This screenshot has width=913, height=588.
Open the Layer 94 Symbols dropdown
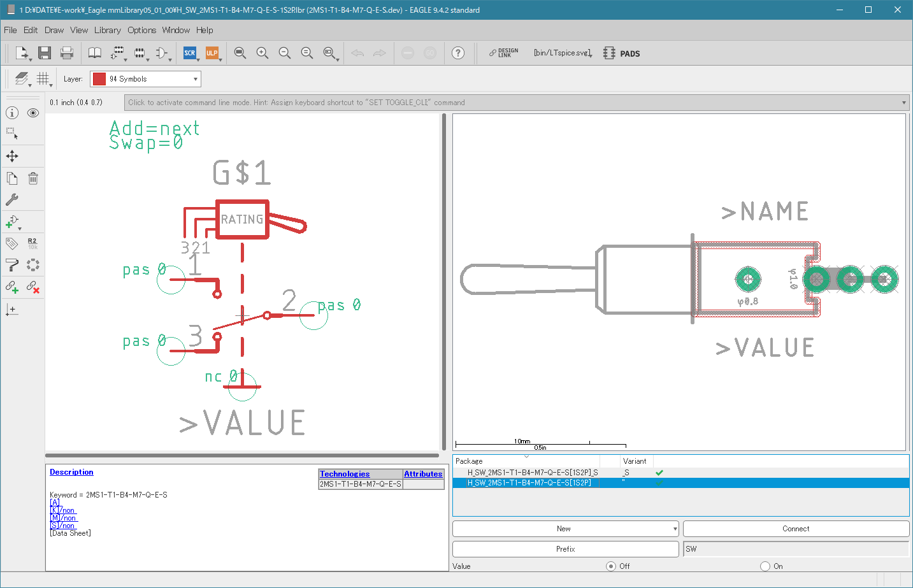tap(145, 79)
